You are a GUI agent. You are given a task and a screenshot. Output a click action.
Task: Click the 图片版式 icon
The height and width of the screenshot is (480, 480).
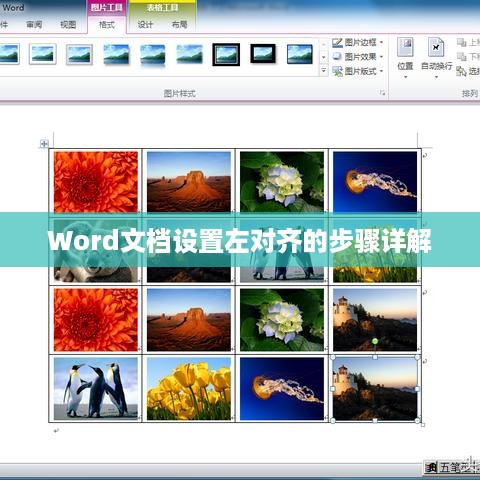pos(337,71)
